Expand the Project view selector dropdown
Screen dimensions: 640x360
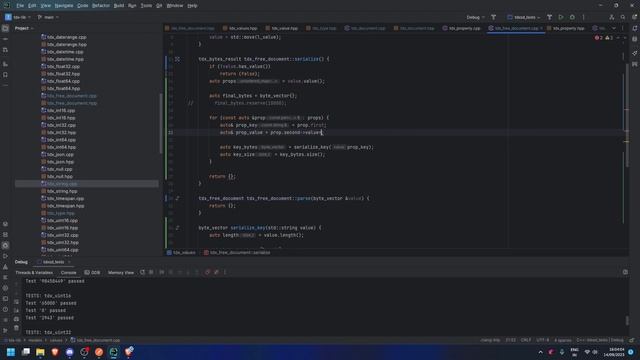24,29
